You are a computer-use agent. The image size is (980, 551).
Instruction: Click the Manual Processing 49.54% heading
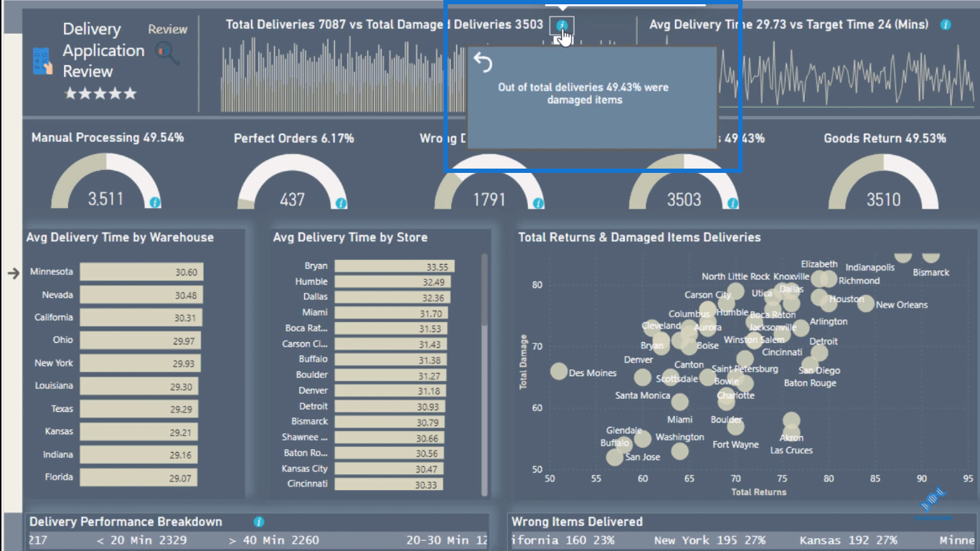(108, 138)
